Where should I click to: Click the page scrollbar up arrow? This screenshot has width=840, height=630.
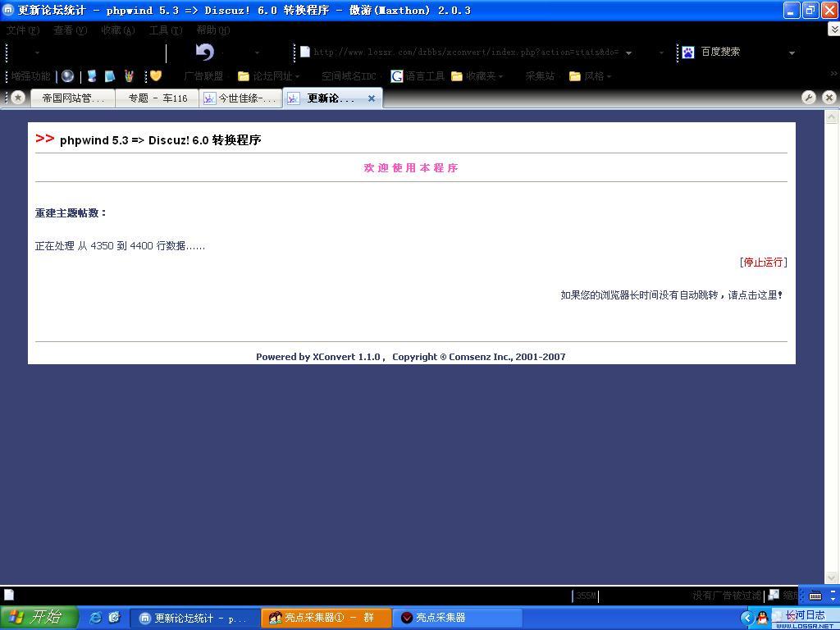tap(832, 116)
